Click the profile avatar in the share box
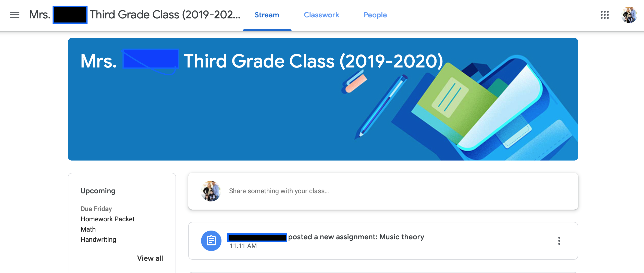Viewport: 644px width, 273px height. (211, 191)
